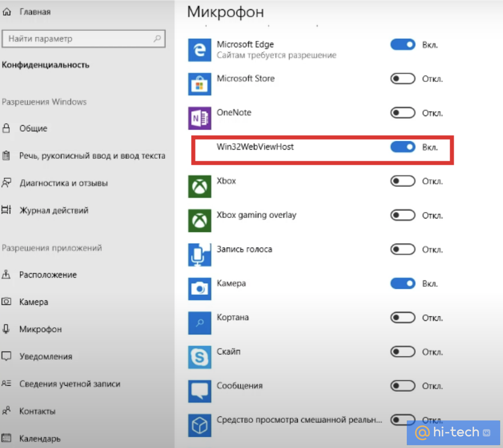Open Сведения учетной записи permissions
The image size is (503, 448).
pyautogui.click(x=70, y=384)
